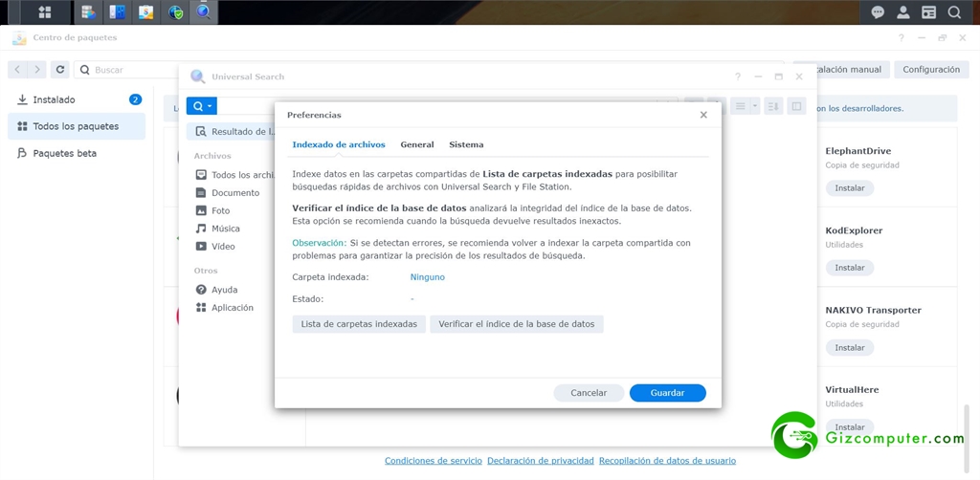Open Recopilación de datos de usuario link
Viewport: 980px width, 480px height.
(667, 461)
